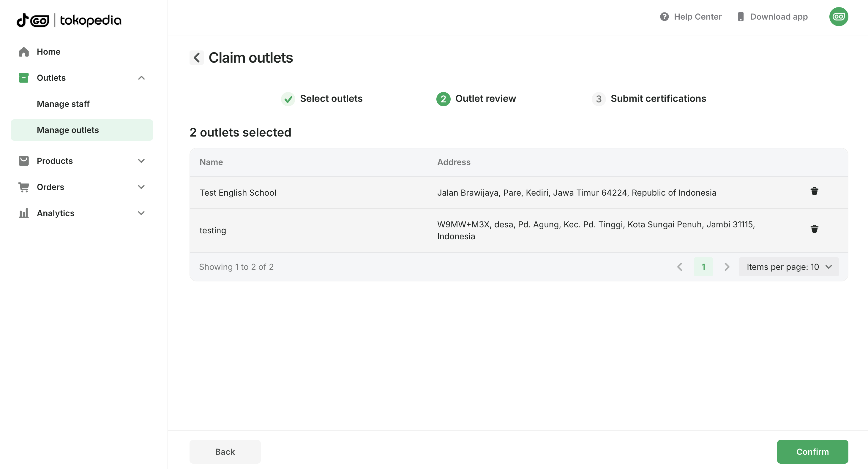Open the green profile avatar
The image size is (868, 469).
click(x=838, y=17)
